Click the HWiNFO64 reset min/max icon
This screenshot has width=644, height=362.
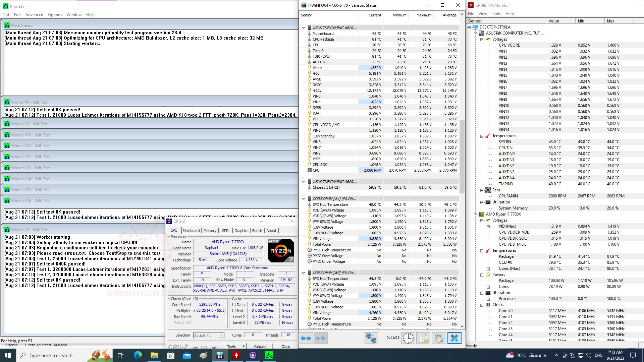pos(408,338)
